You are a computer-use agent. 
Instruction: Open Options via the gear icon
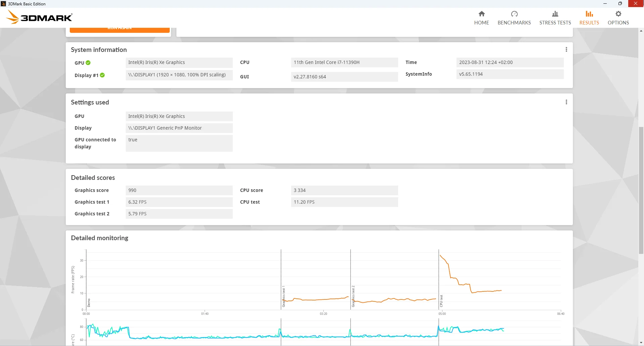click(x=618, y=14)
